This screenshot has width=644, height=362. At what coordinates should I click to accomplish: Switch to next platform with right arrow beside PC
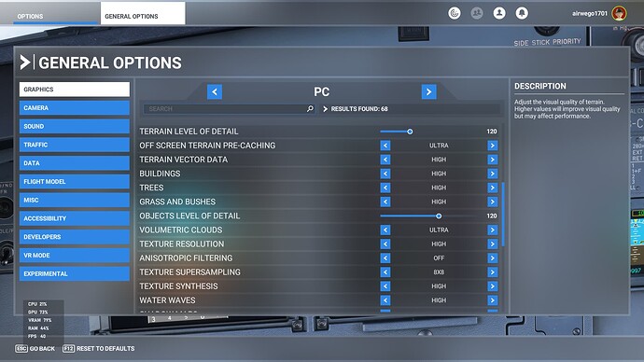pyautogui.click(x=428, y=91)
